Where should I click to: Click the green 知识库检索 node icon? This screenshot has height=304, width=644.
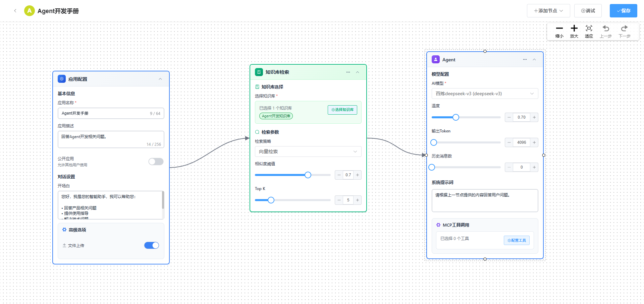(x=259, y=72)
